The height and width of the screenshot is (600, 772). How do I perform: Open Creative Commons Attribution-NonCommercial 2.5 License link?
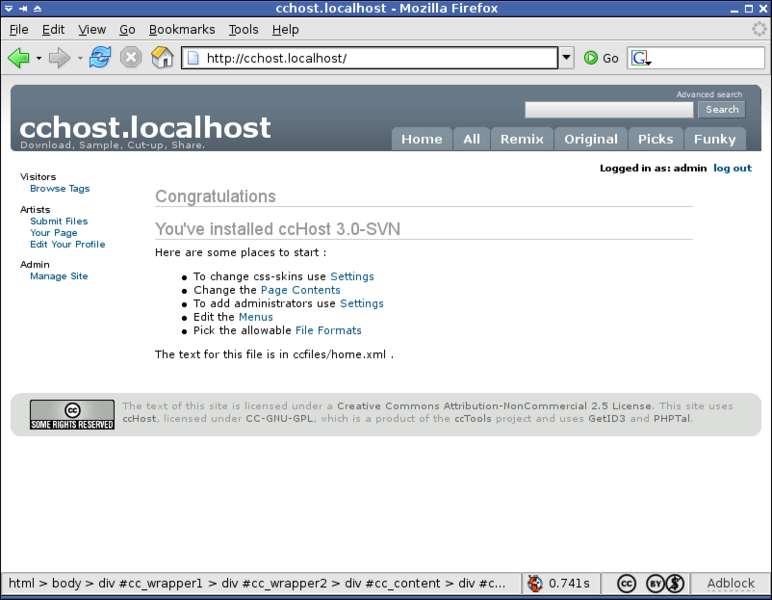494,406
